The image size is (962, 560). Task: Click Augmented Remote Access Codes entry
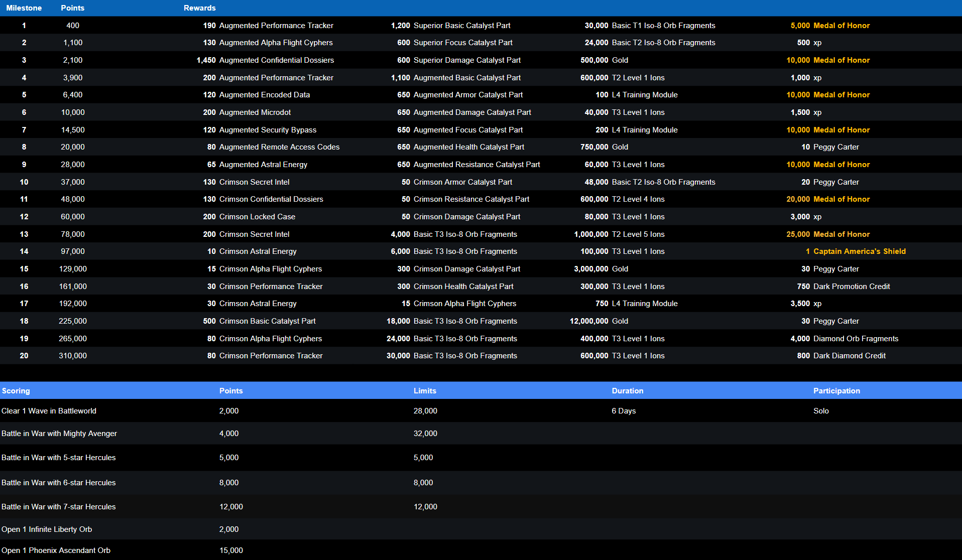pos(279,147)
